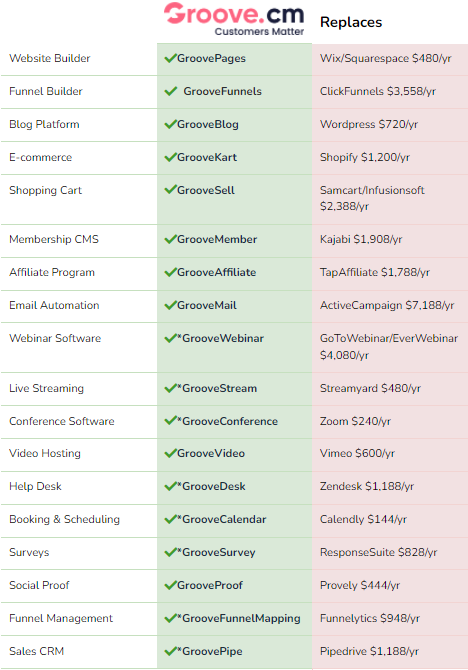Image resolution: width=468 pixels, height=670 pixels.
Task: Click the Pipedrive $1,188/yr cell
Action: coord(369,651)
